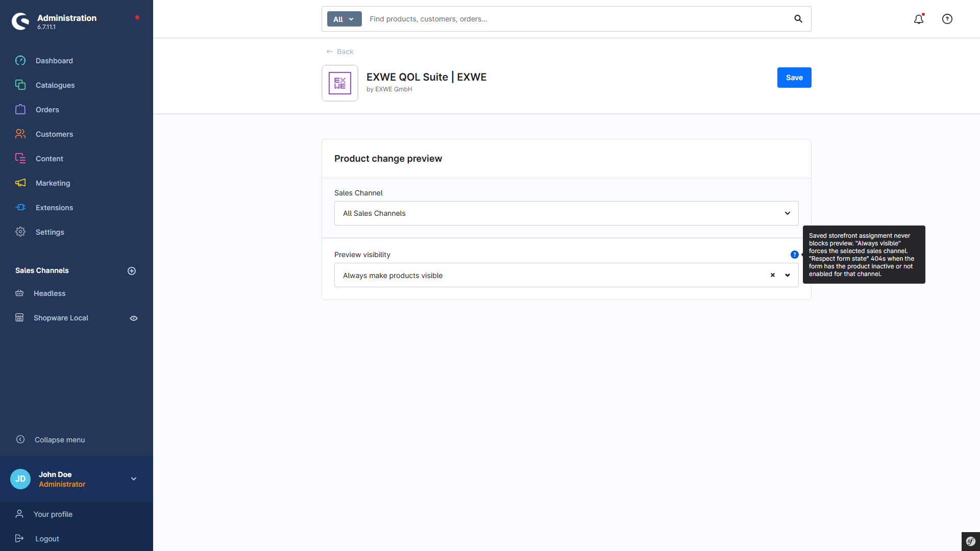The height and width of the screenshot is (551, 980).
Task: Click the Headless basket icon
Action: 19,293
